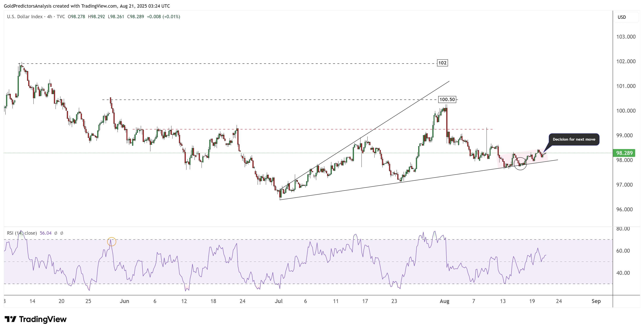The width and height of the screenshot is (644, 331).
Task: Click the 100.000 price axis label
Action: coord(626,111)
